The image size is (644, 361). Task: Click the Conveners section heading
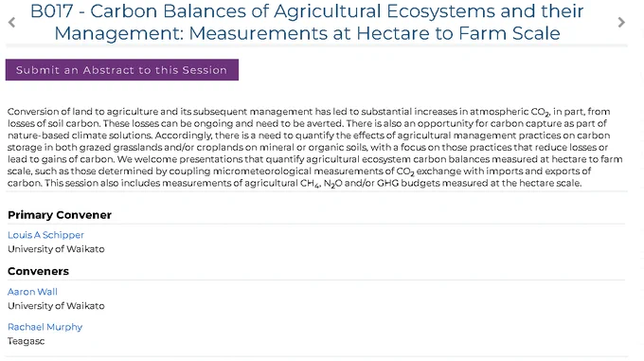click(38, 271)
